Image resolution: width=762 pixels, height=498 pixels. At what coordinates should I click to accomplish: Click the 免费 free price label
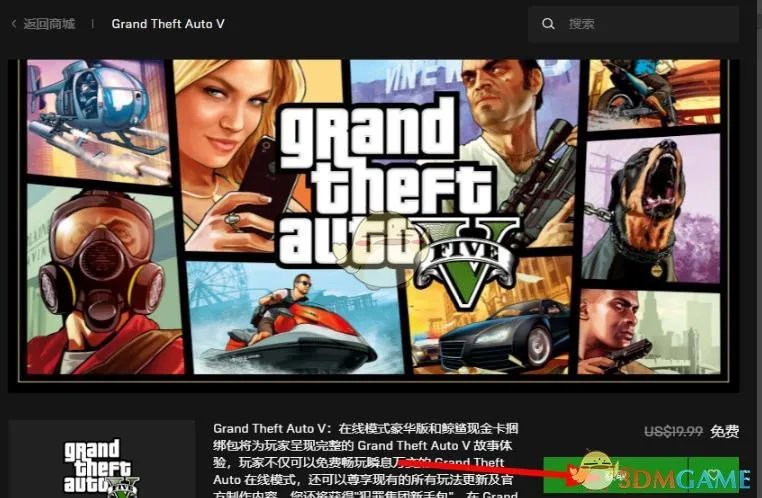pos(725,431)
